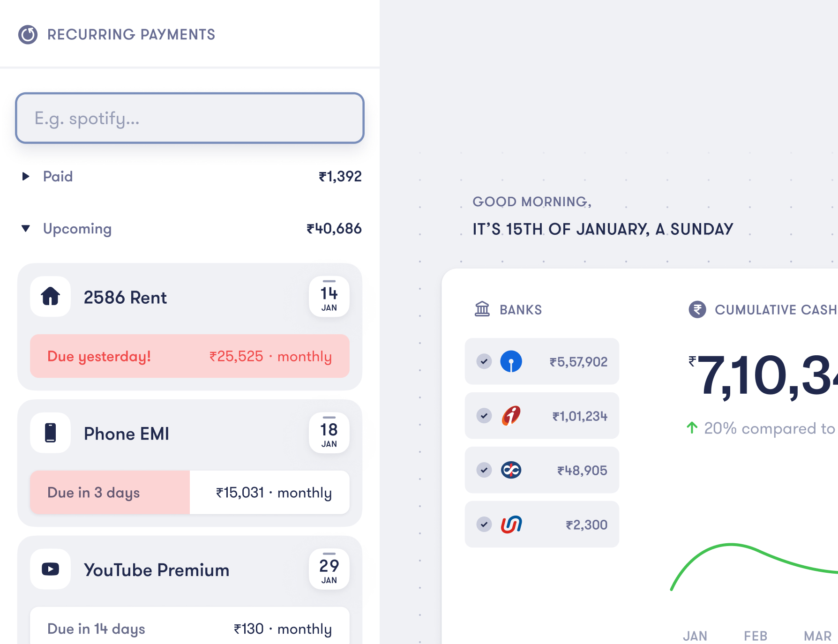Click the Recurring Payments refresh icon
The height and width of the screenshot is (644, 838).
coord(28,35)
